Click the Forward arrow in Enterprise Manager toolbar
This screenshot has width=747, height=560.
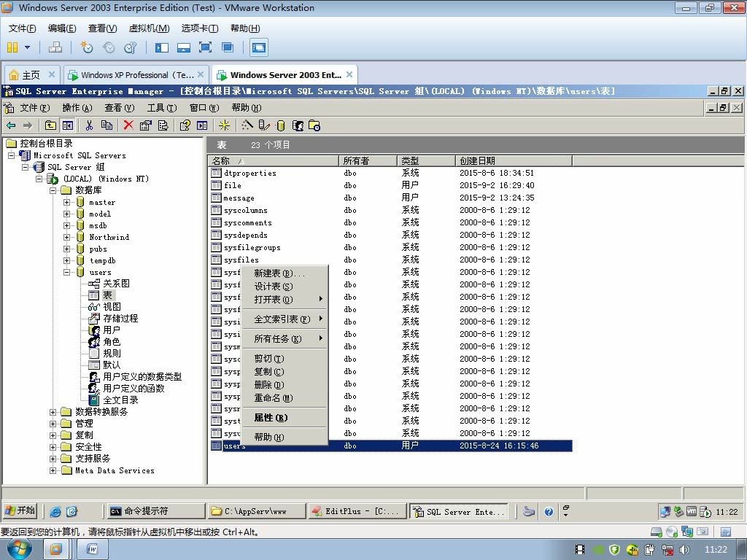click(28, 125)
